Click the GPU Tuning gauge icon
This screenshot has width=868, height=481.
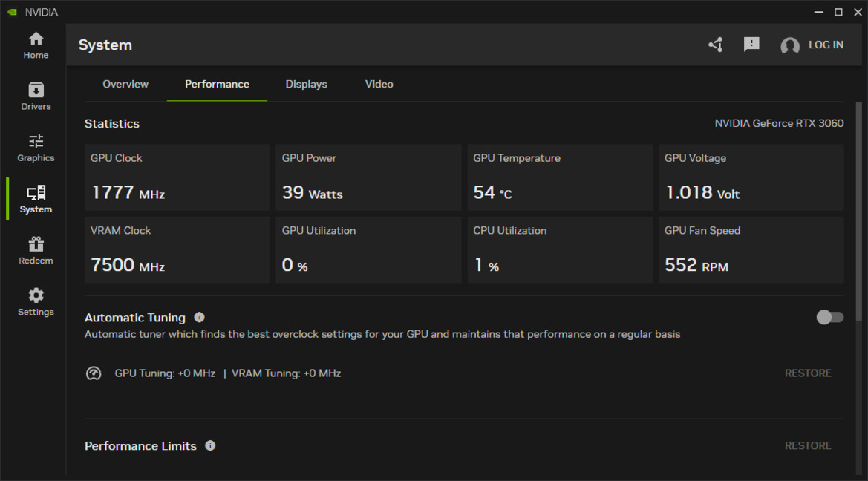click(94, 373)
